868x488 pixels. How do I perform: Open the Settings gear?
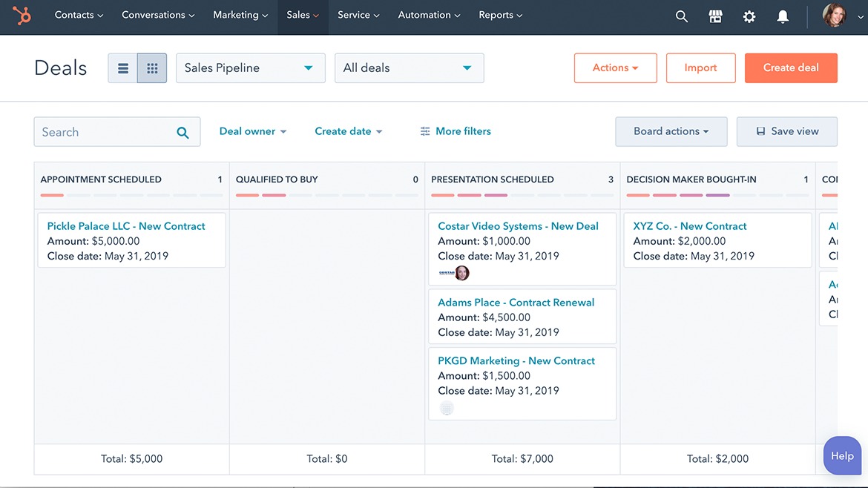749,16
